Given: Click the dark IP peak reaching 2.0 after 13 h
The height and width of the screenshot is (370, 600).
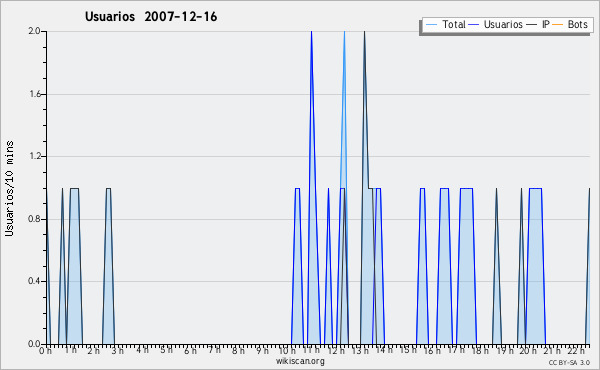Looking at the screenshot, I should point(364,32).
